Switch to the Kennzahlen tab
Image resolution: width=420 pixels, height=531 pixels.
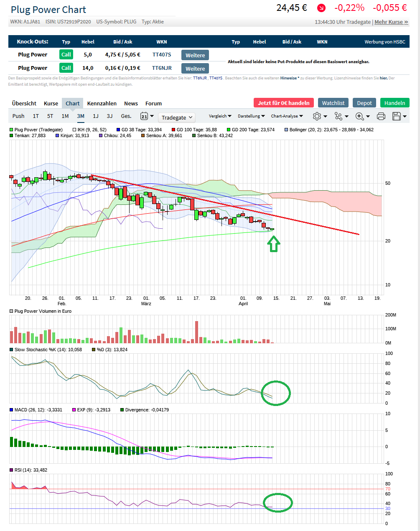pos(102,103)
